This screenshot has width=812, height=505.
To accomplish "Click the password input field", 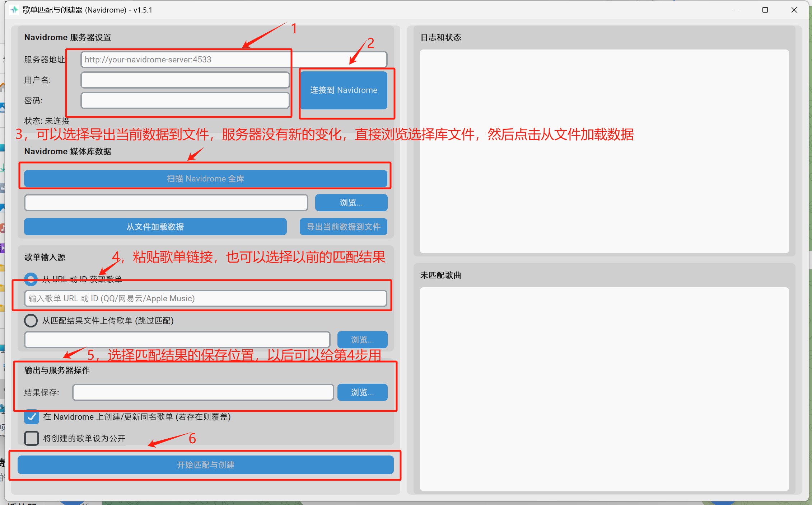I will click(185, 100).
